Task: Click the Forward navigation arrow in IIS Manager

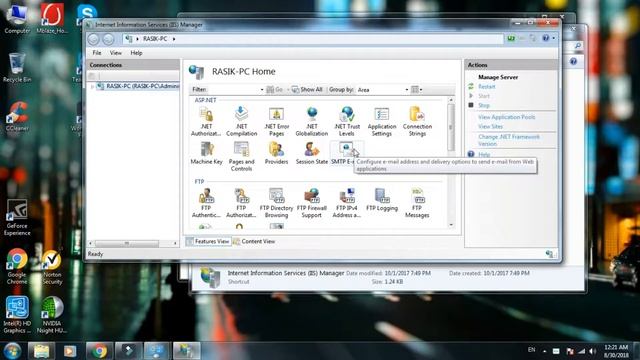Action: pos(108,39)
